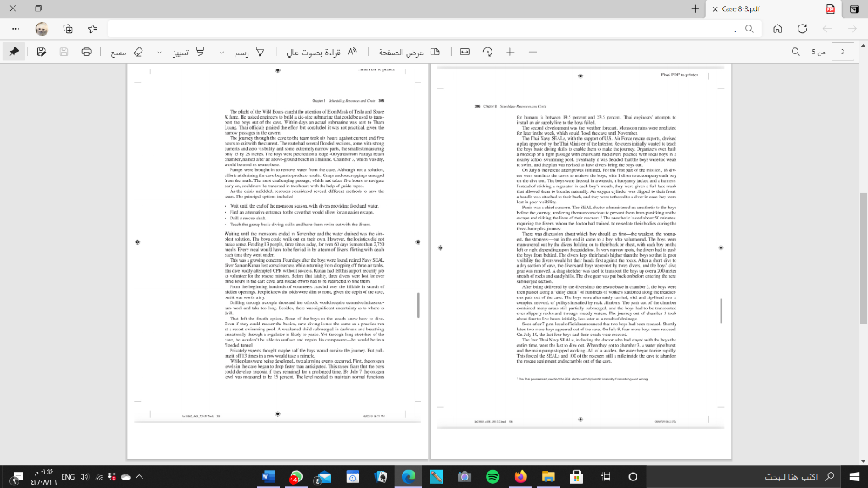Open Microsoft Store from the taskbar
The width and height of the screenshot is (868, 488).
(576, 476)
